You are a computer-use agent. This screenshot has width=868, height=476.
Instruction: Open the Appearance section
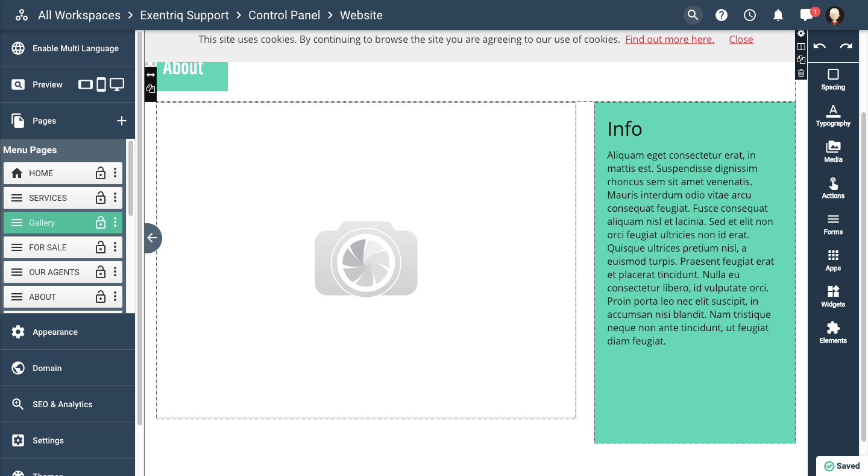[x=55, y=332]
